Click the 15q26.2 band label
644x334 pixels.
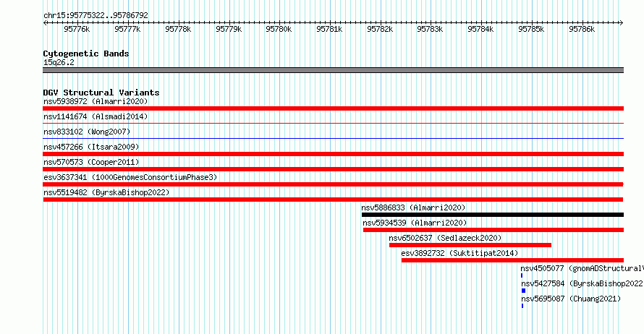[59, 62]
